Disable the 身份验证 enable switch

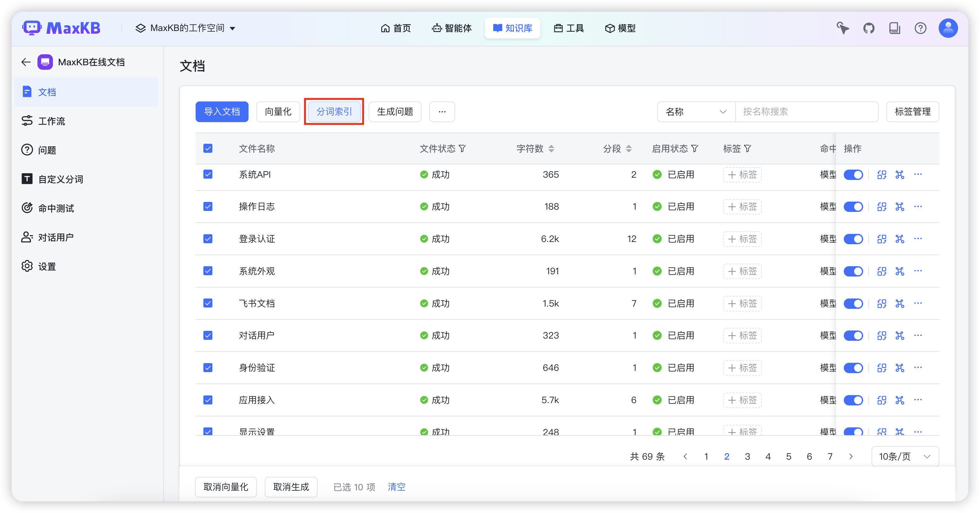853,368
